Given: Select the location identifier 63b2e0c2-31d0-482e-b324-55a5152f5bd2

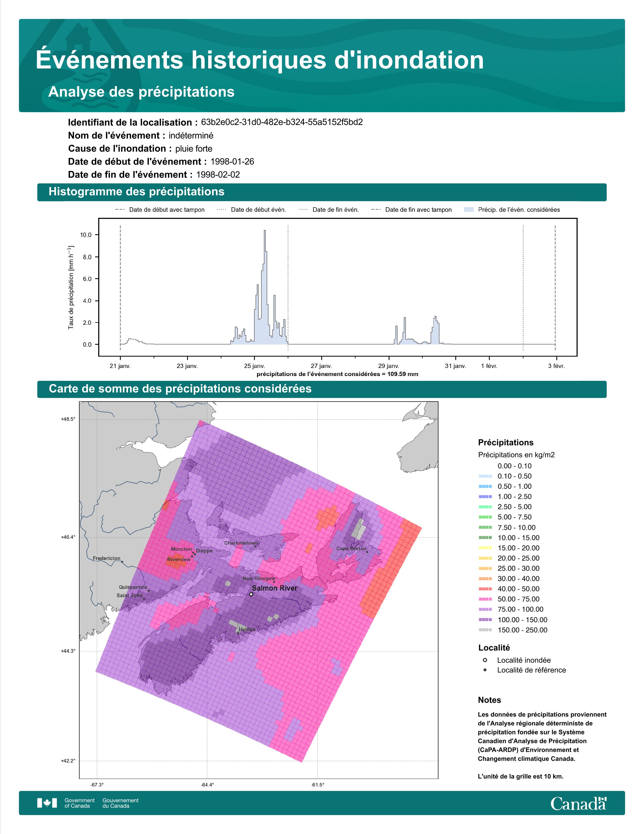Looking at the screenshot, I should pos(282,122).
